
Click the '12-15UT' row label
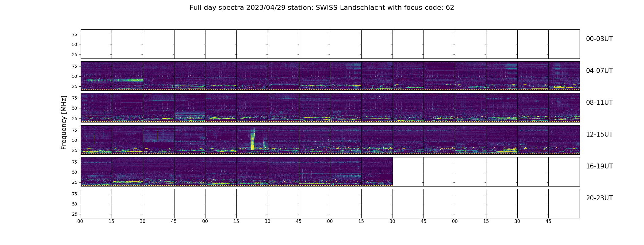[599, 134]
